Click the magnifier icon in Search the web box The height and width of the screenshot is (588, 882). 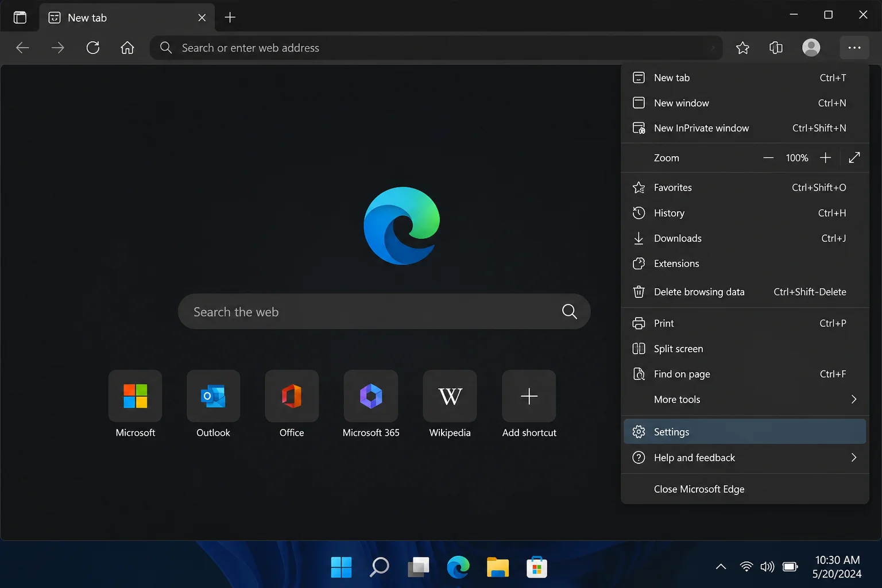[x=570, y=311]
